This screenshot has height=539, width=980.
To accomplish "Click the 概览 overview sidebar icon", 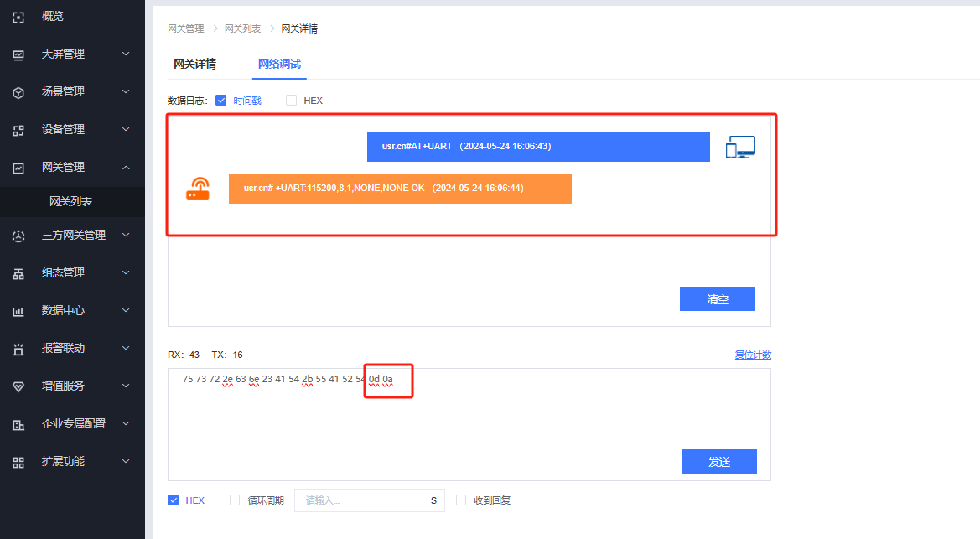I will pyautogui.click(x=18, y=17).
